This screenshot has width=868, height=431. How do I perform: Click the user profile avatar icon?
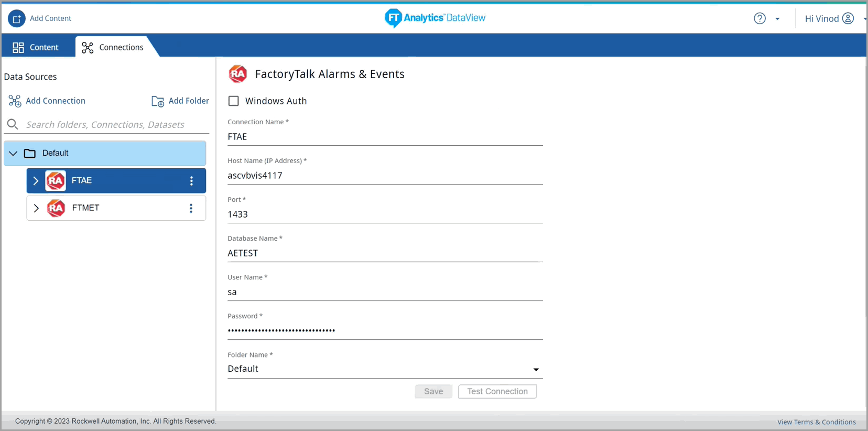tap(848, 19)
